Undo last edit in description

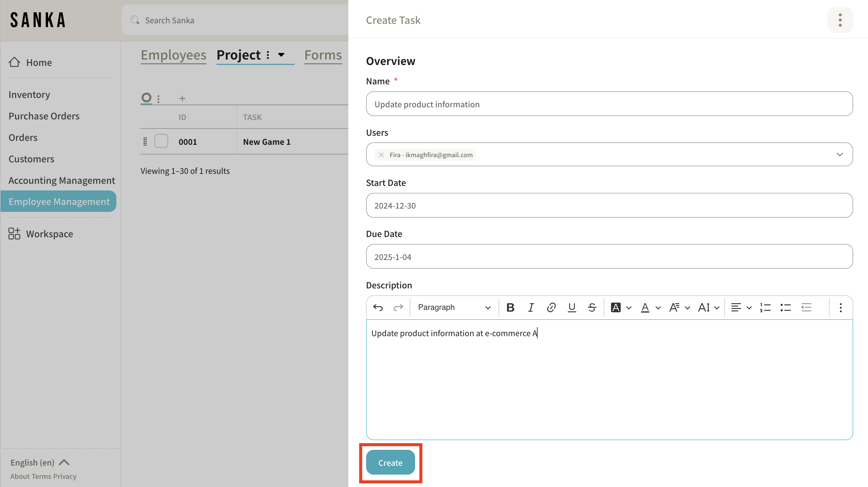pos(378,307)
